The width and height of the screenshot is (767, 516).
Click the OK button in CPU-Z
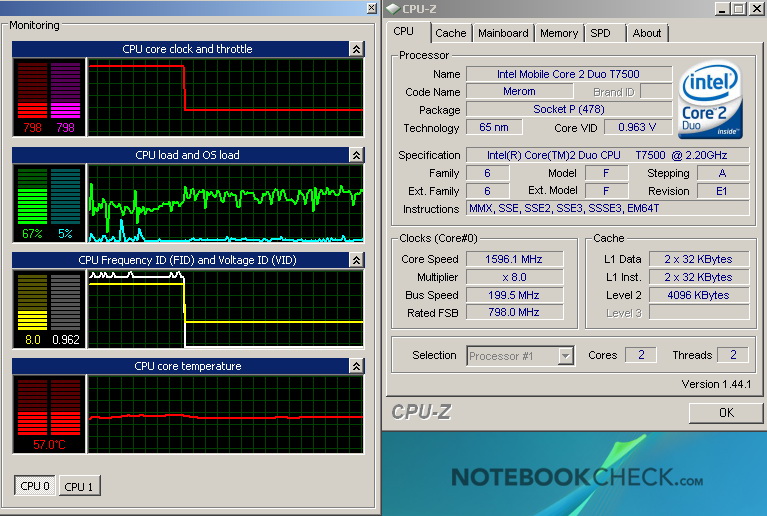(x=726, y=413)
